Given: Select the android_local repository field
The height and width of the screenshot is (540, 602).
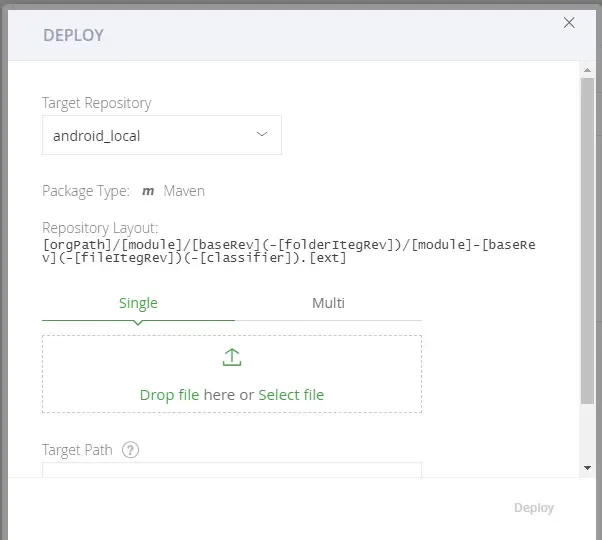Looking at the screenshot, I should [x=150, y=136].
